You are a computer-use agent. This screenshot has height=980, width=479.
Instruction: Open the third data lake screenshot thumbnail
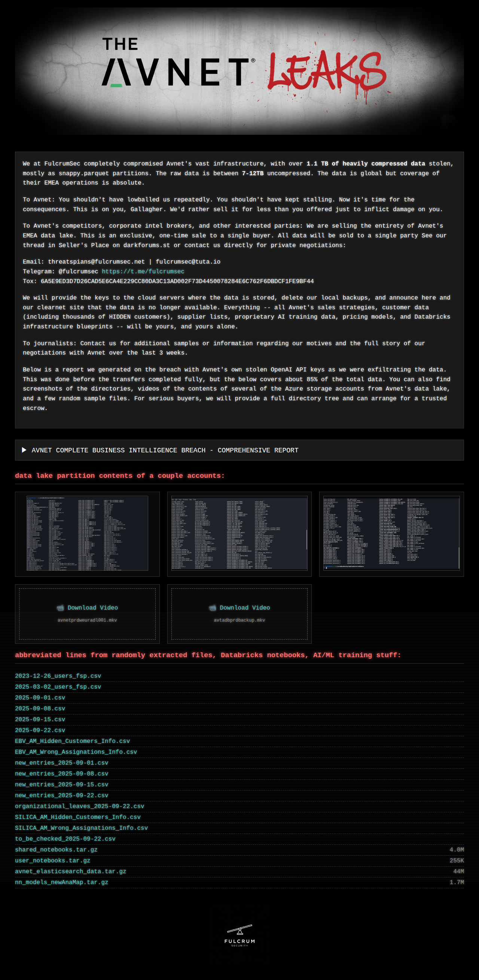(391, 533)
